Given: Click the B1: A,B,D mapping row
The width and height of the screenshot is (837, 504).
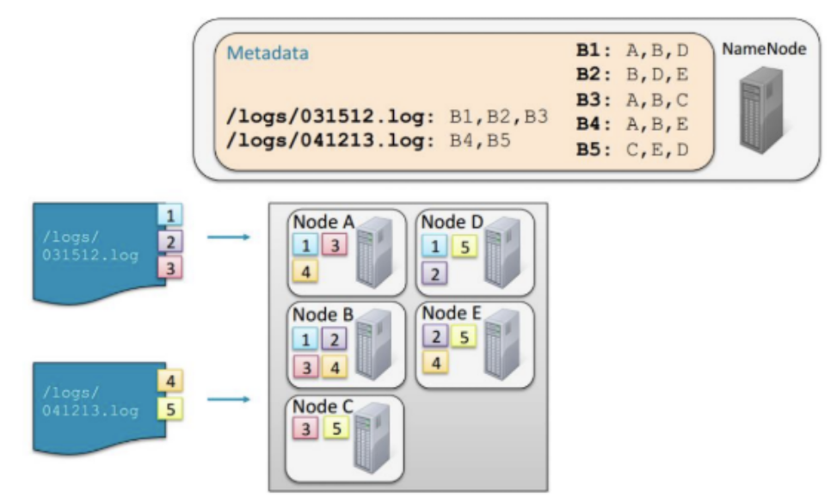Looking at the screenshot, I should tap(632, 50).
